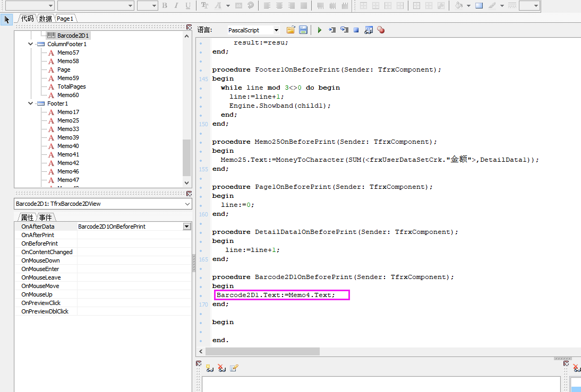Click the text rotation icon
The image size is (581, 392).
[x=251, y=5]
